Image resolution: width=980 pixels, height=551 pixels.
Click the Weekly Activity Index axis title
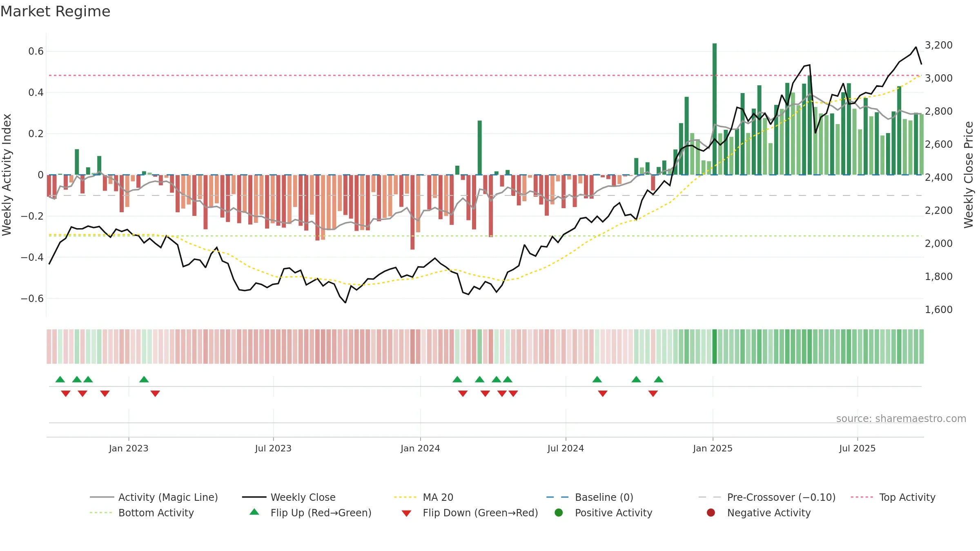[x=7, y=175]
